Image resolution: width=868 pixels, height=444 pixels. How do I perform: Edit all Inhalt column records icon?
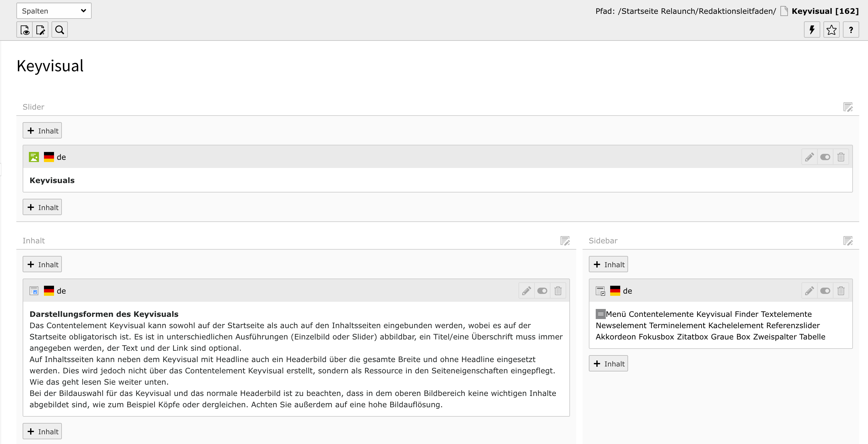click(565, 241)
